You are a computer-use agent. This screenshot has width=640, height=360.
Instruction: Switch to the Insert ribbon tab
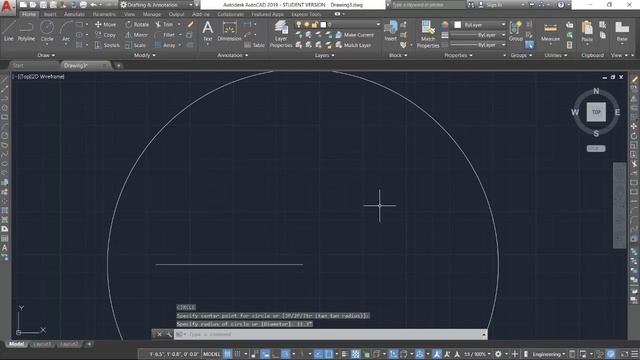[x=50, y=14]
